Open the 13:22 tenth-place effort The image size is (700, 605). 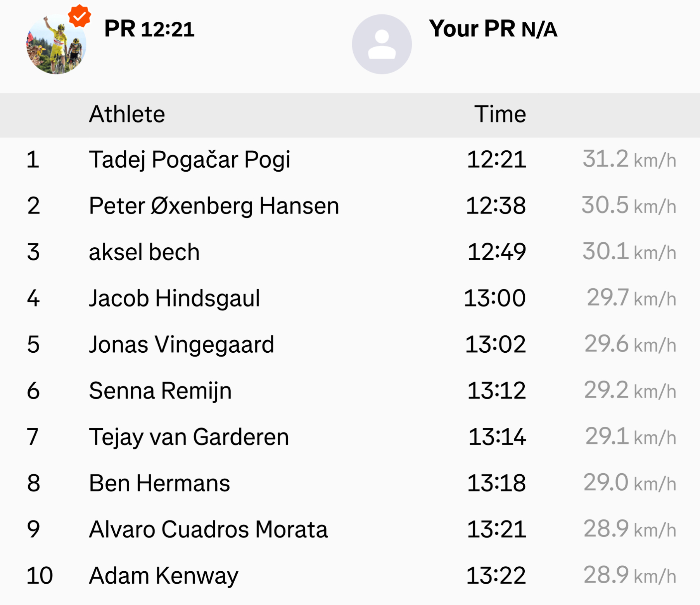point(496,576)
